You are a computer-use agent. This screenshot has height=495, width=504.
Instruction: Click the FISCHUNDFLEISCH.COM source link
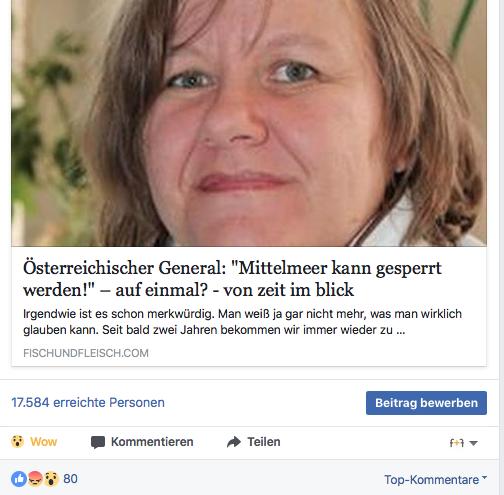click(86, 353)
